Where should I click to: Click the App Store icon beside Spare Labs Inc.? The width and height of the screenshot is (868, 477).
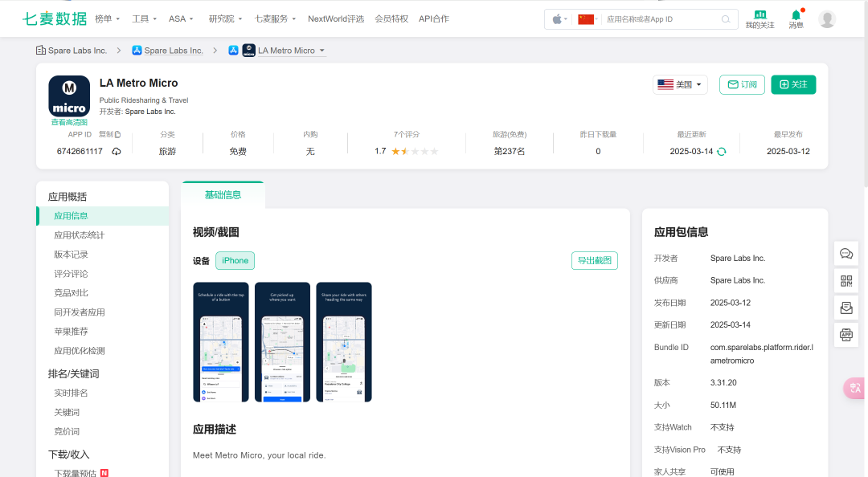pos(137,51)
